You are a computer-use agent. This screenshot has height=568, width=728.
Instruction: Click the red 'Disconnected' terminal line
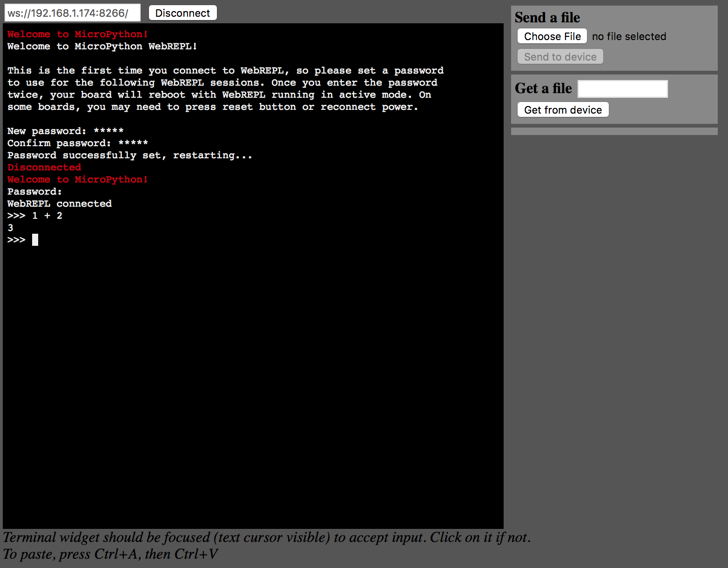[44, 167]
